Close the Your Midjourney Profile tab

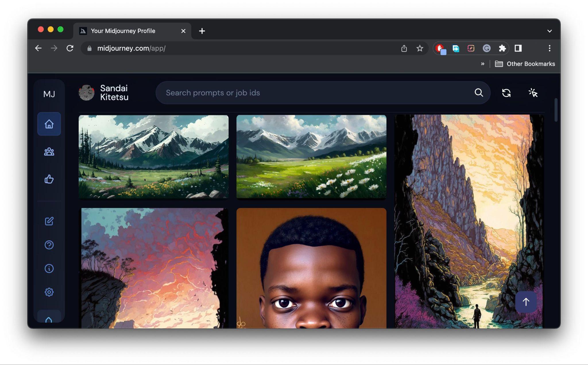click(183, 31)
